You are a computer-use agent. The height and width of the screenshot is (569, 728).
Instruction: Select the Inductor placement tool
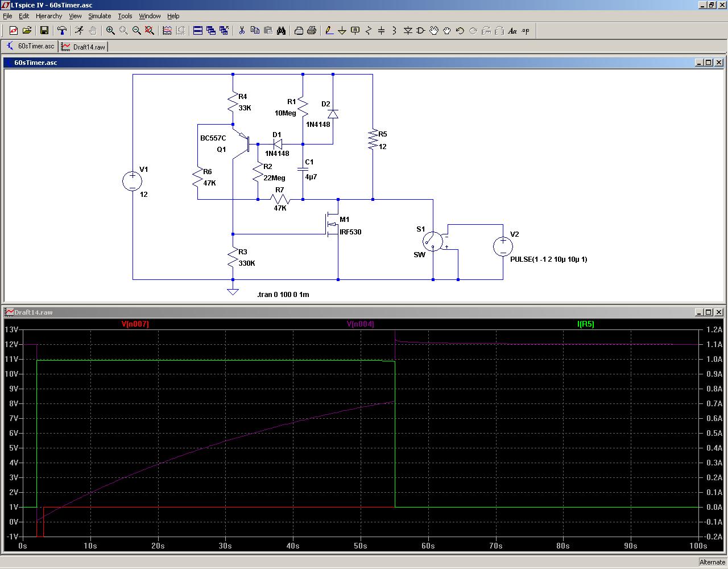click(394, 31)
